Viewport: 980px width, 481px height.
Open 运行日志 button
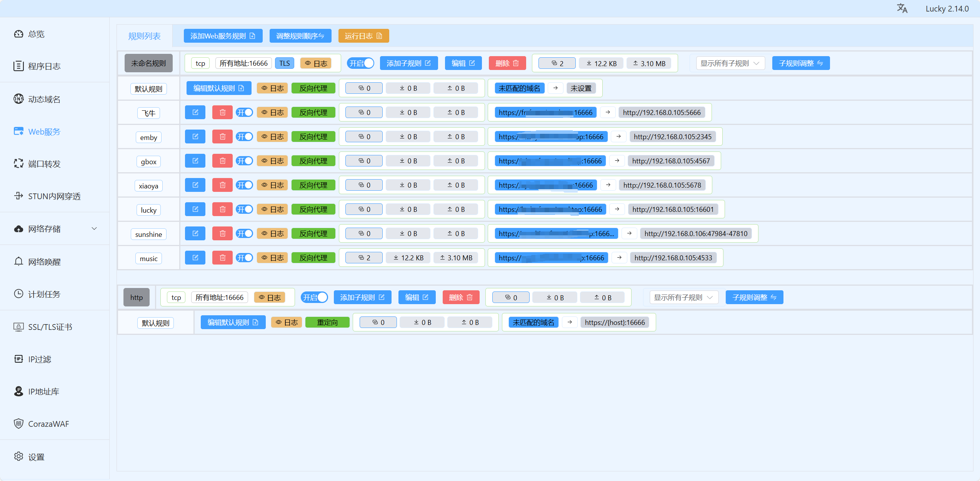[363, 36]
